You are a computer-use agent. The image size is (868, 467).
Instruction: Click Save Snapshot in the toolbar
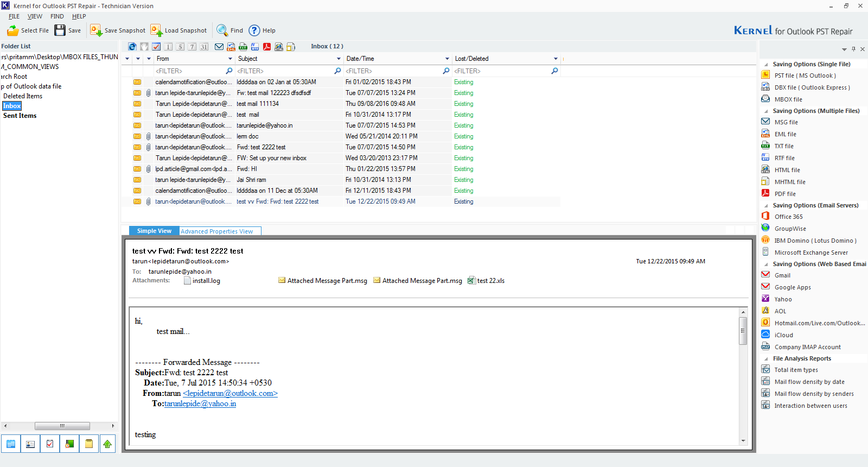tap(118, 30)
